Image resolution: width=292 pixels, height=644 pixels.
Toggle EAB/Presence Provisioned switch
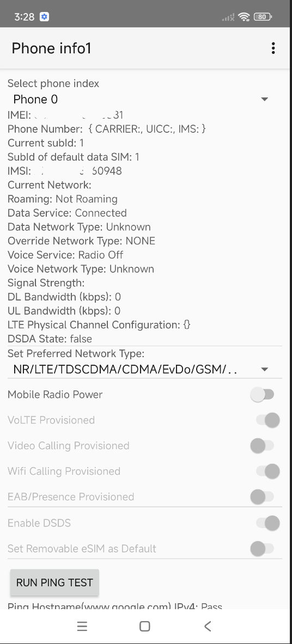[262, 496]
